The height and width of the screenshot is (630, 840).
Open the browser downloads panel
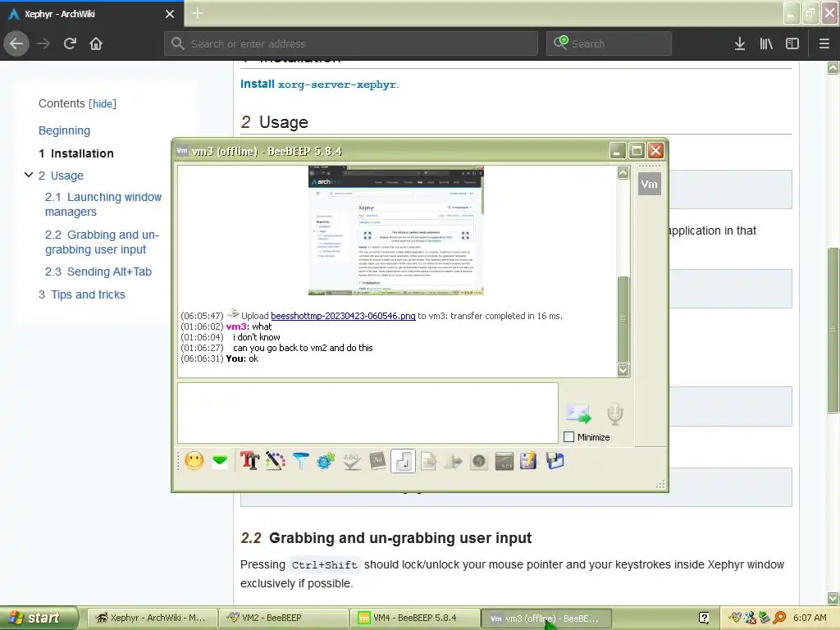(x=740, y=43)
